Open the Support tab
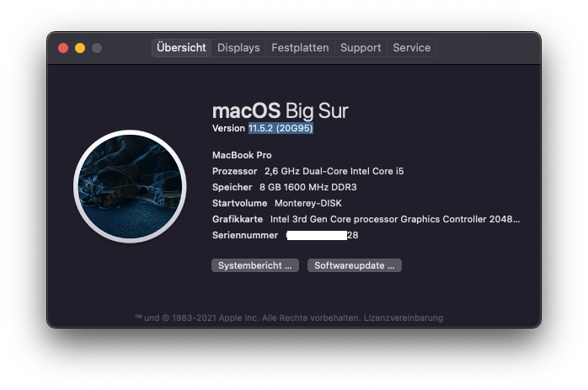Viewport: 588px width, 390px height. click(x=361, y=48)
